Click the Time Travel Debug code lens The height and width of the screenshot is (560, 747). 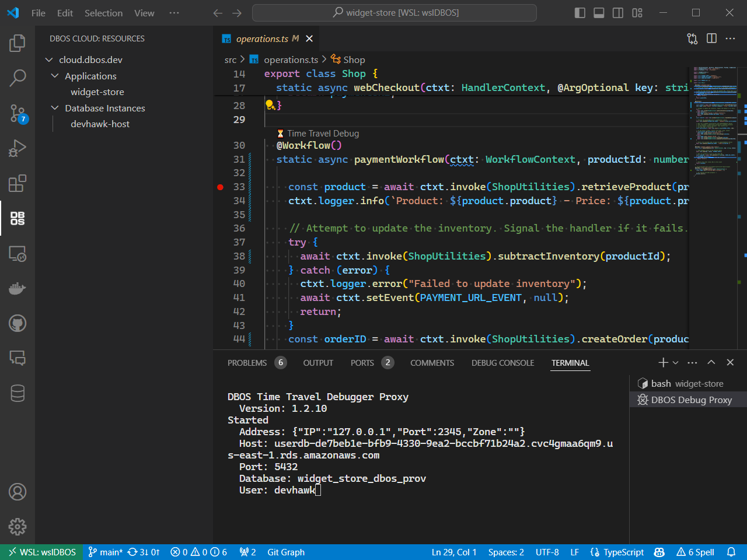(x=318, y=133)
